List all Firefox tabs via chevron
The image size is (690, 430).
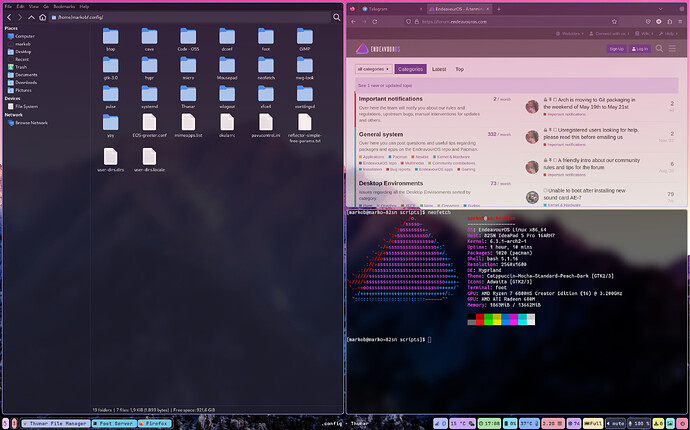pos(661,9)
